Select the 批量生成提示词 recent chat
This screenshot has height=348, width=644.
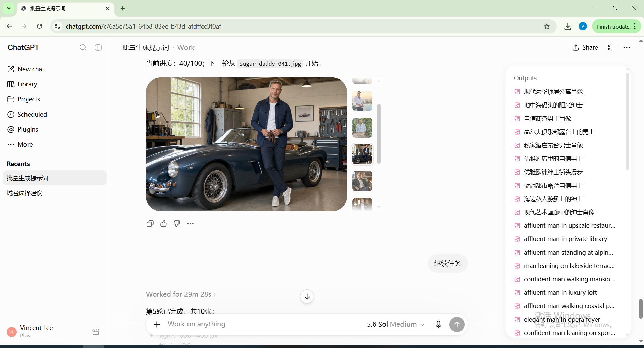[54, 178]
